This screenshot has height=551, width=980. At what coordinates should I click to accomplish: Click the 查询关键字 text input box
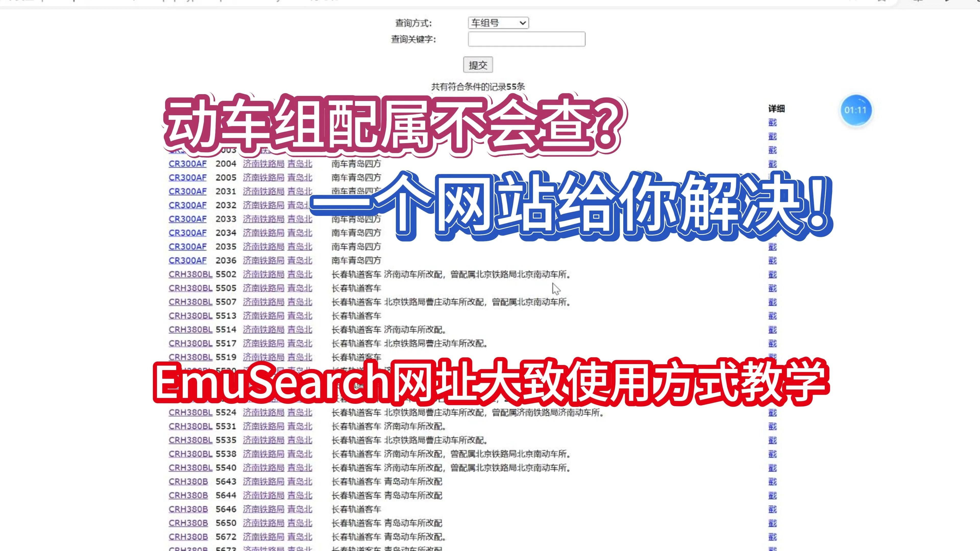526,39
